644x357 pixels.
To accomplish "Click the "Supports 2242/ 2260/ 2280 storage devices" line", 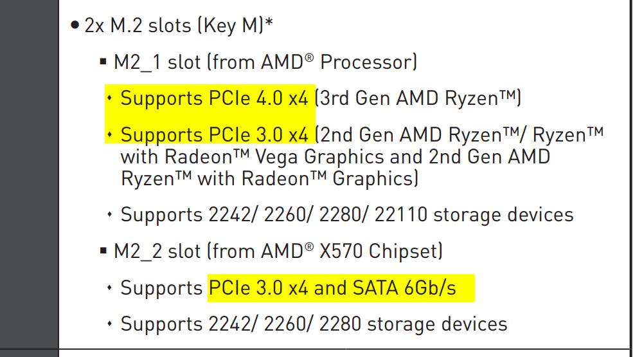I will pyautogui.click(x=314, y=324).
